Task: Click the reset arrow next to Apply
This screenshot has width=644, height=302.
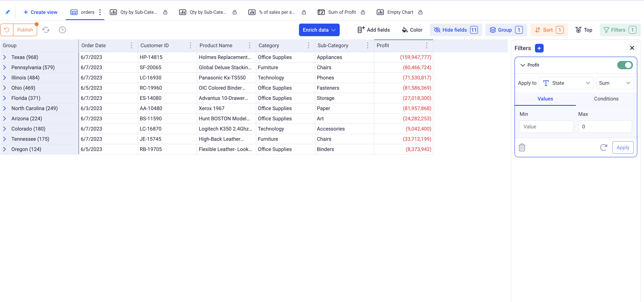Action: click(603, 148)
